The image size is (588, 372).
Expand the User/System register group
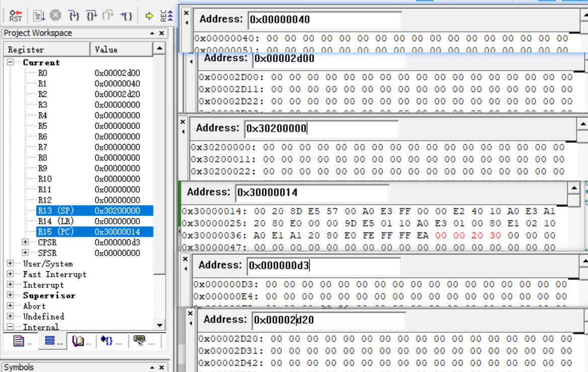[x=10, y=264]
